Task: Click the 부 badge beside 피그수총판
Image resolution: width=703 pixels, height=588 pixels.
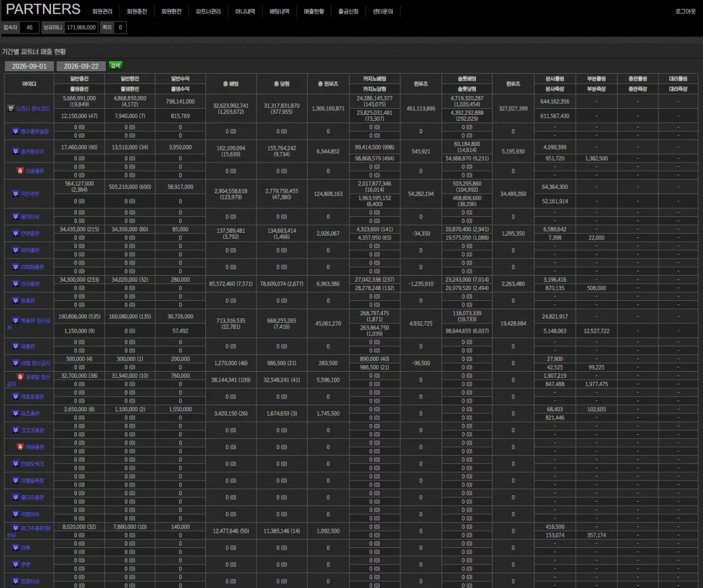Action: point(15,528)
